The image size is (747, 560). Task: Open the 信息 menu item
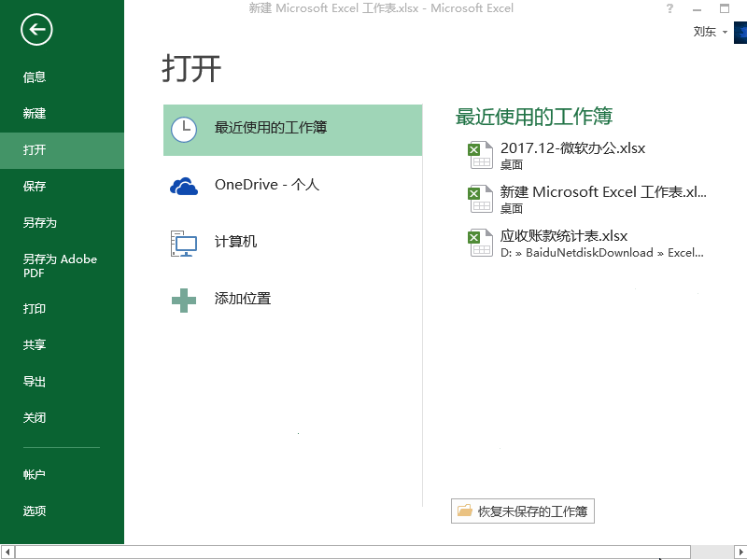pyautogui.click(x=35, y=77)
